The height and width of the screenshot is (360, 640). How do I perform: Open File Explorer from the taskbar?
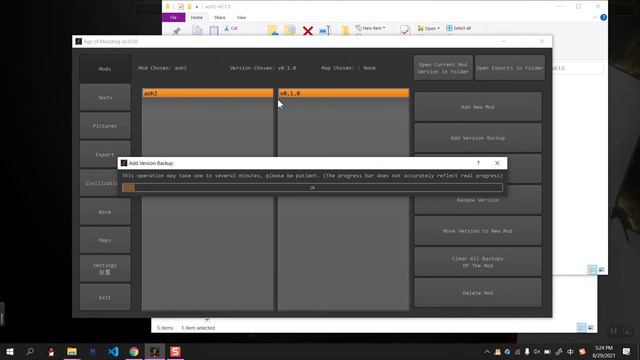[x=72, y=351]
